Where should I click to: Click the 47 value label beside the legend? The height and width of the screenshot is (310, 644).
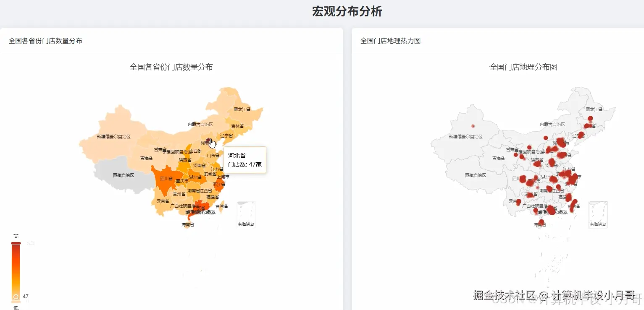[x=26, y=297]
